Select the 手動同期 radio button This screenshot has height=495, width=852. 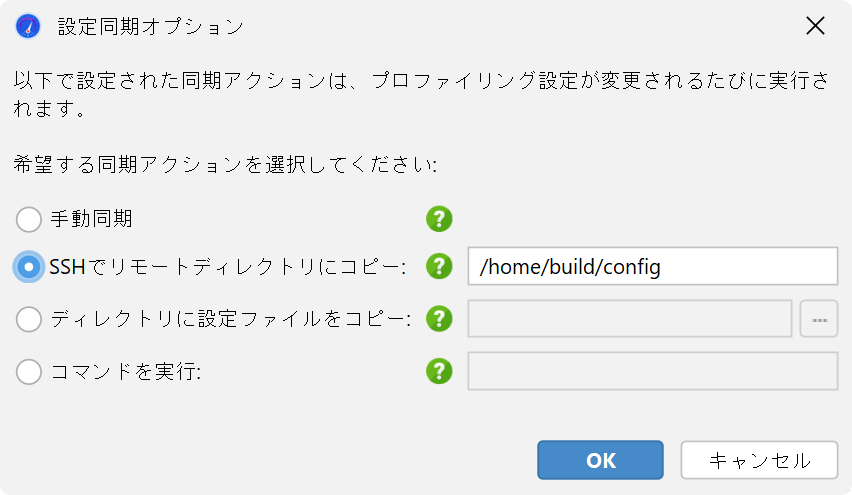29,220
